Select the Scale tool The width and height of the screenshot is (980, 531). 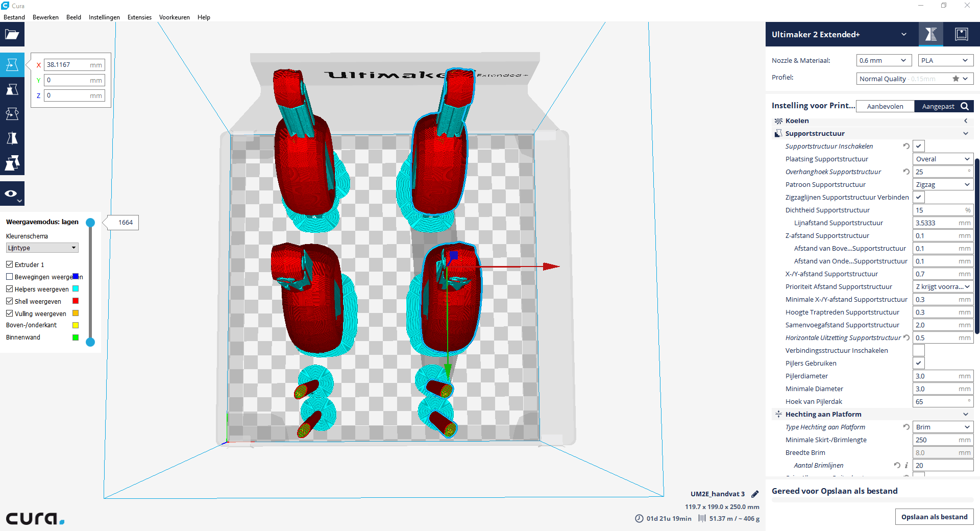tap(12, 89)
